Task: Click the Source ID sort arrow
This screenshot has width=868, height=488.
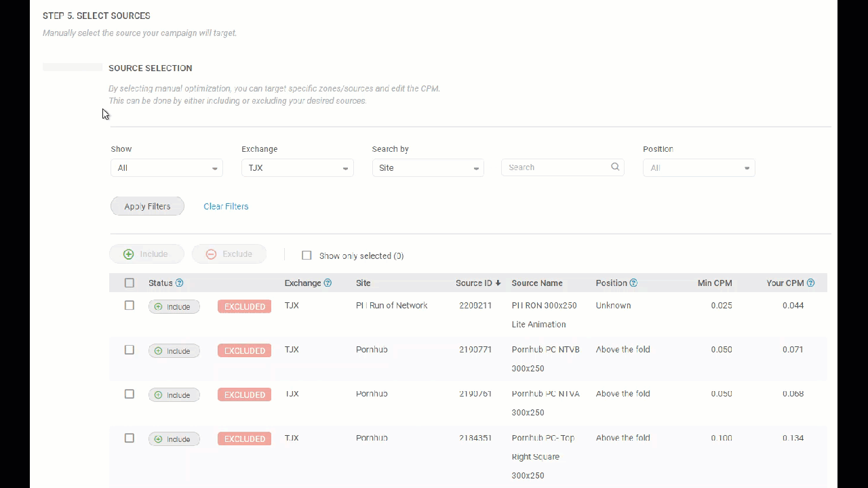Action: coord(498,283)
